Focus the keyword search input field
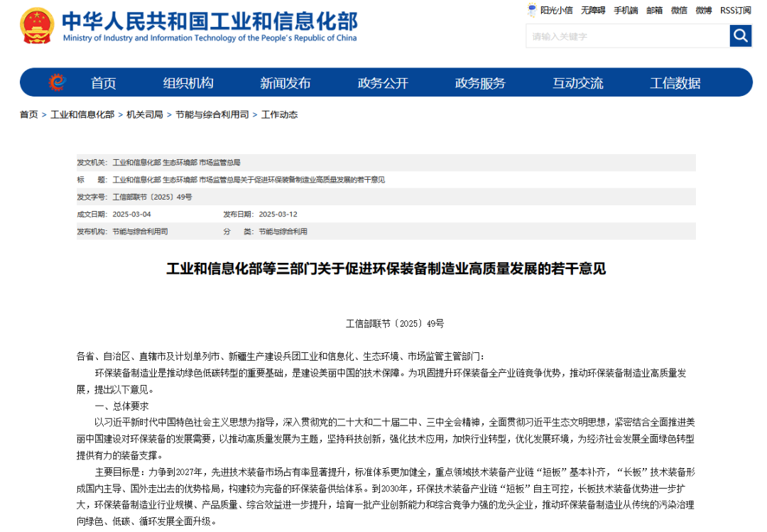The height and width of the screenshot is (532, 767). click(628, 36)
